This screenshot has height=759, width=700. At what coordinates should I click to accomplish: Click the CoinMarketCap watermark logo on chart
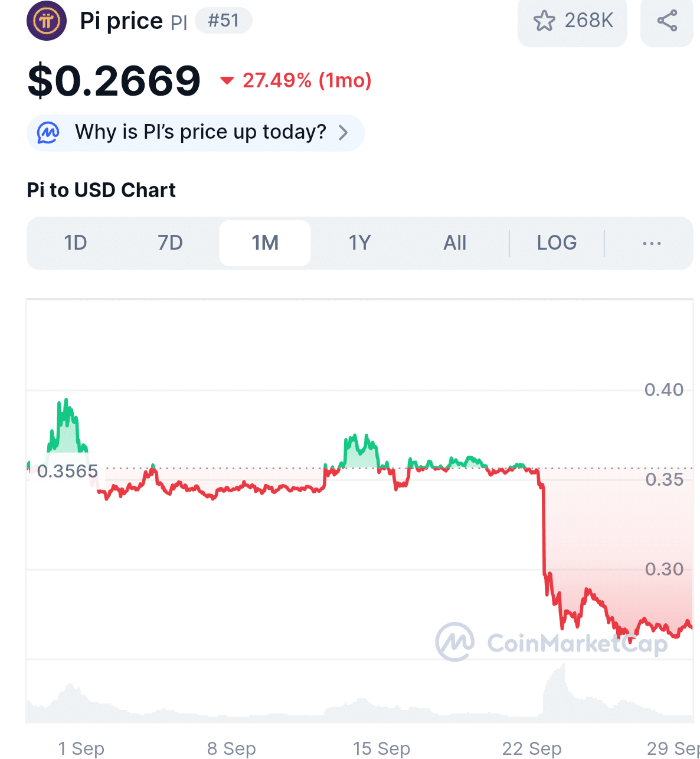[454, 642]
